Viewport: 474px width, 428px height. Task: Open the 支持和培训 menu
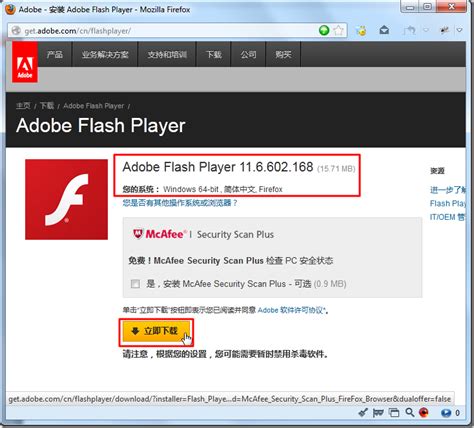[x=167, y=54]
